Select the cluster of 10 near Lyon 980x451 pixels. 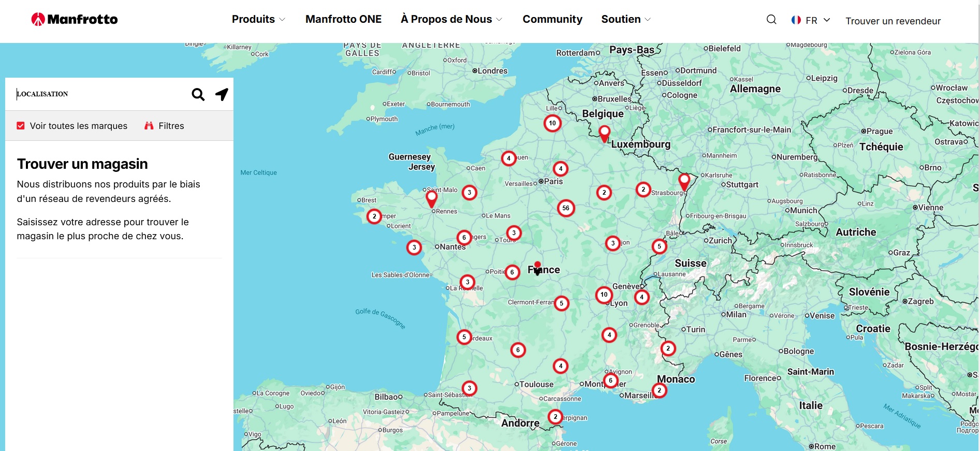click(604, 295)
